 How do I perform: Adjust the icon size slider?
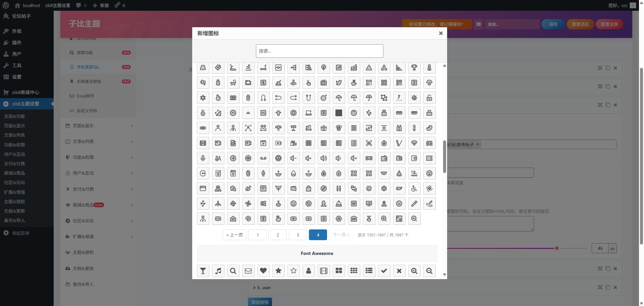[x=556, y=248]
